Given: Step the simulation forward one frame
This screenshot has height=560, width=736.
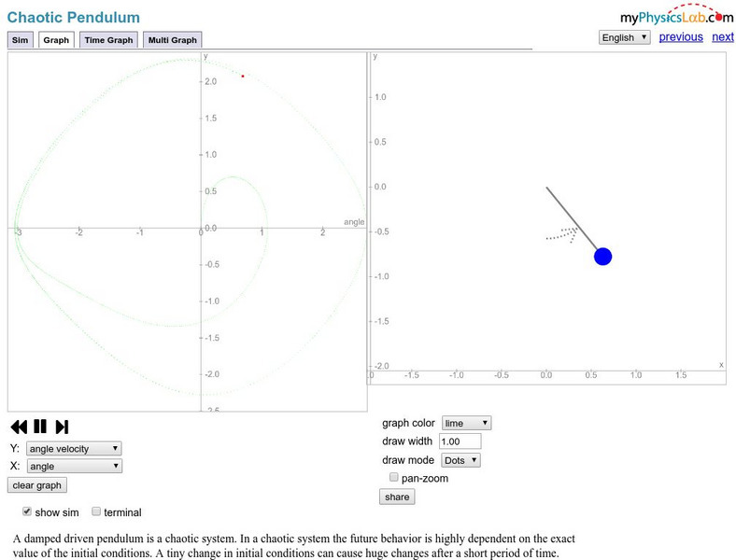Looking at the screenshot, I should (62, 427).
